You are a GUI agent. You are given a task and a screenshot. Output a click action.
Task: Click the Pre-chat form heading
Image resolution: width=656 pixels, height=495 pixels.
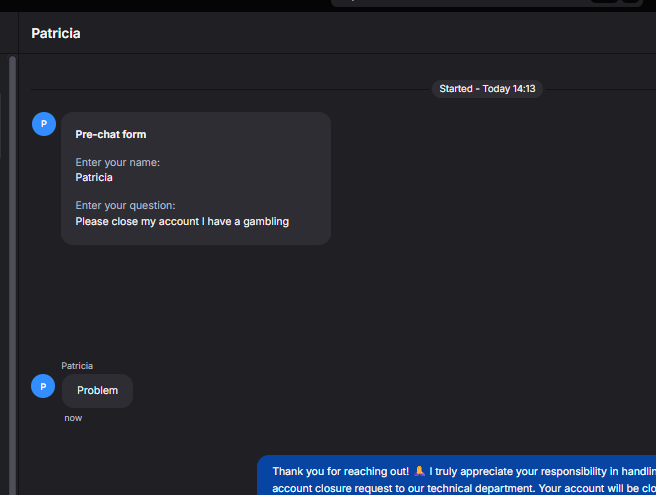[111, 134]
